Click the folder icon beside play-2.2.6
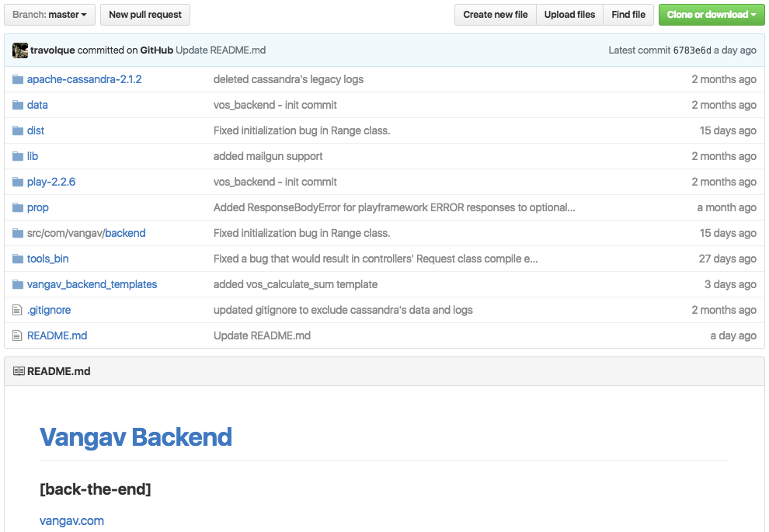769x532 pixels. pos(16,182)
